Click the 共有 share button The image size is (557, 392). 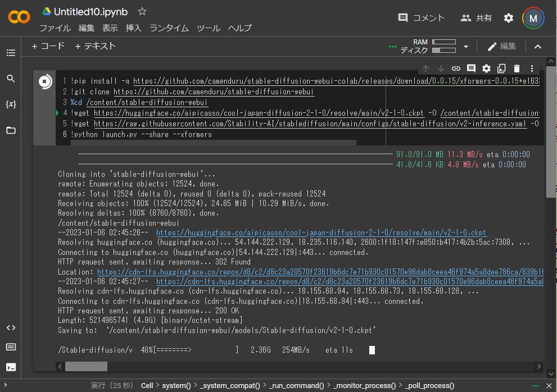click(476, 18)
